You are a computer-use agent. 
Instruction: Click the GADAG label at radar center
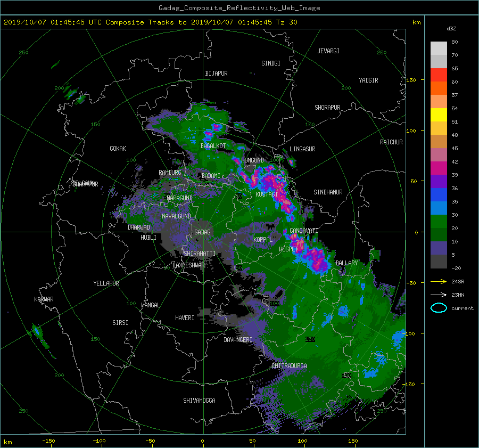pos(203,232)
